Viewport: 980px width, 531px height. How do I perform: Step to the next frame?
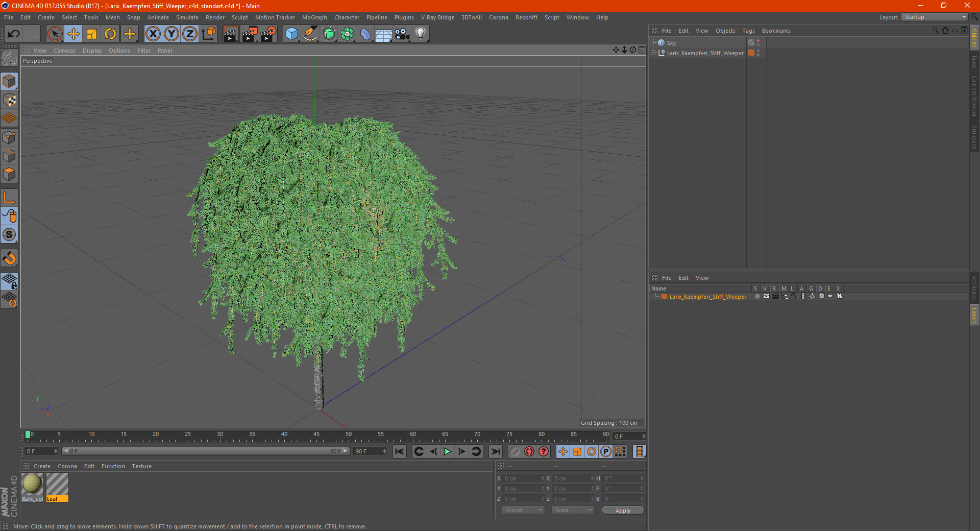tap(461, 451)
